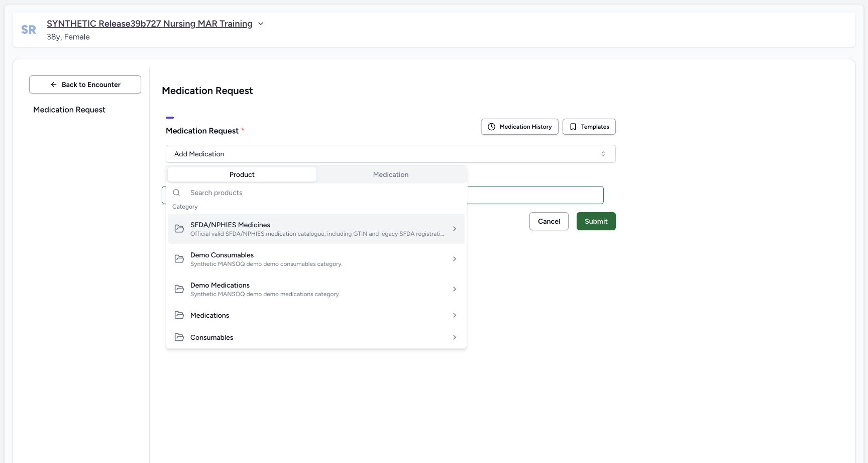Select Medication Request in the sidebar
The image size is (868, 463).
pos(69,110)
